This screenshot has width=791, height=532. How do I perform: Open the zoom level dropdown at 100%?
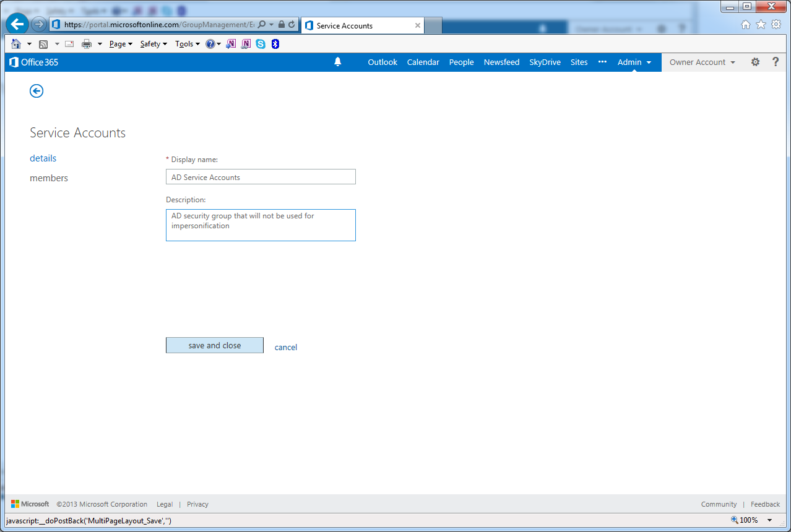coord(770,520)
